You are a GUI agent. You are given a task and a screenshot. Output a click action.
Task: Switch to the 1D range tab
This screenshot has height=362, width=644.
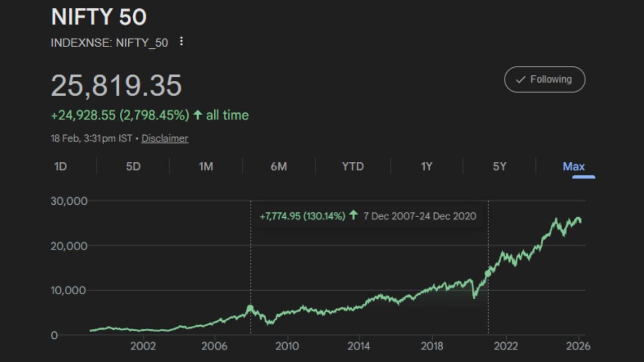tap(60, 166)
